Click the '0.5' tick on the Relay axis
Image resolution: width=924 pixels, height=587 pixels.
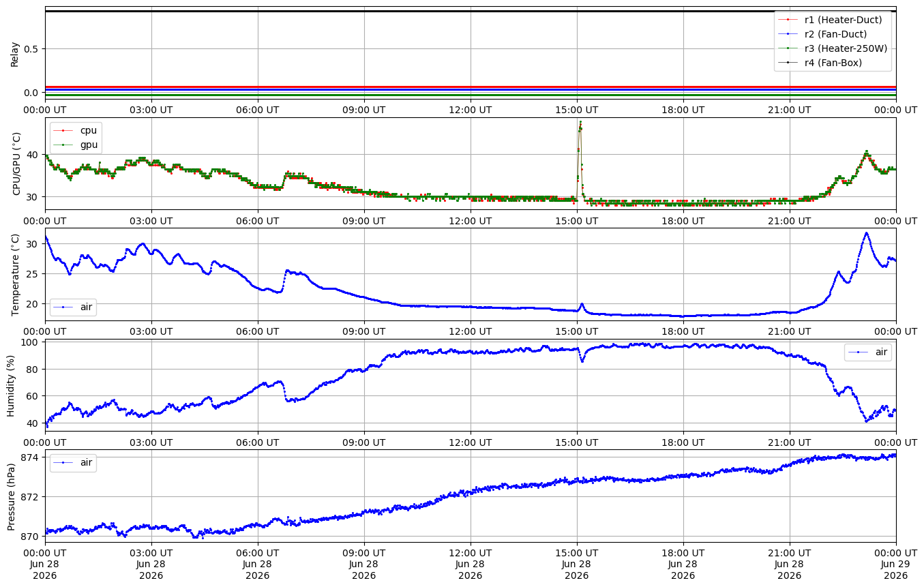coord(32,49)
